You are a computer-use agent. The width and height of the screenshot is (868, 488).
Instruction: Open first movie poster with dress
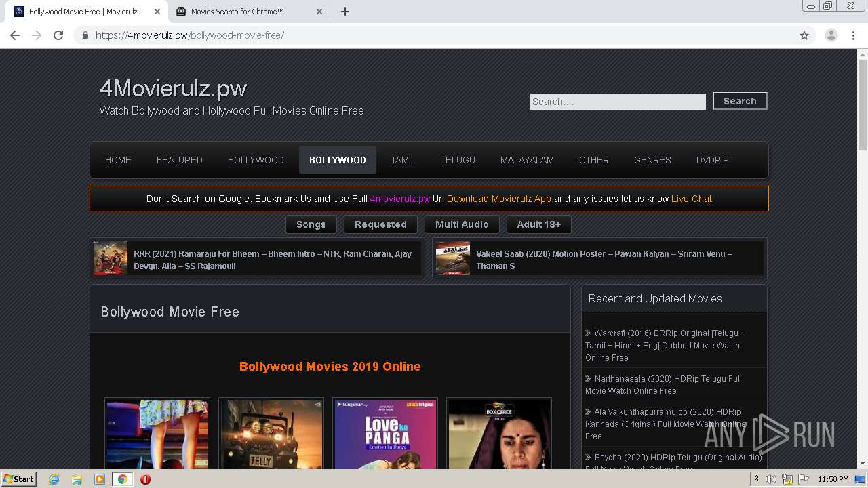(157, 434)
